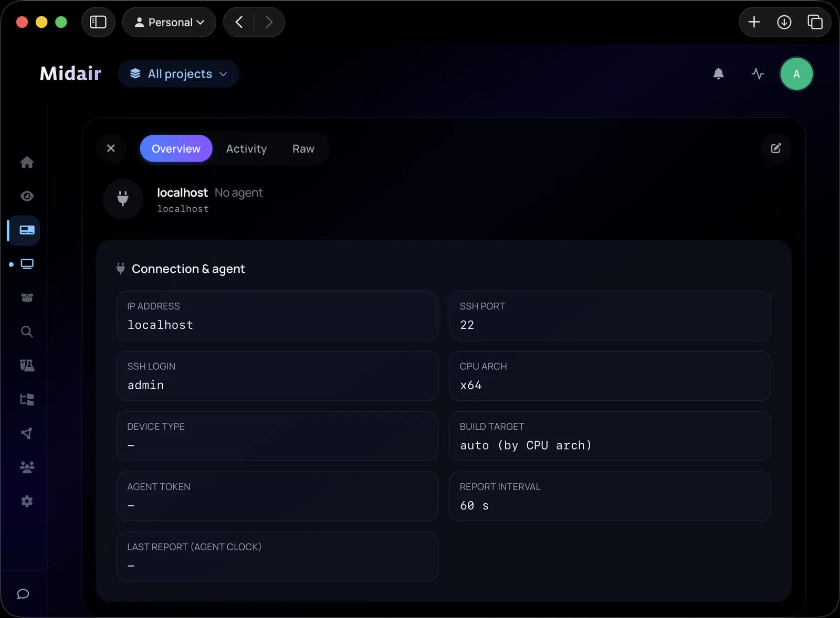Viewport: 840px width, 618px height.
Task: Open the monitor screen sidebar icon
Action: 27,264
